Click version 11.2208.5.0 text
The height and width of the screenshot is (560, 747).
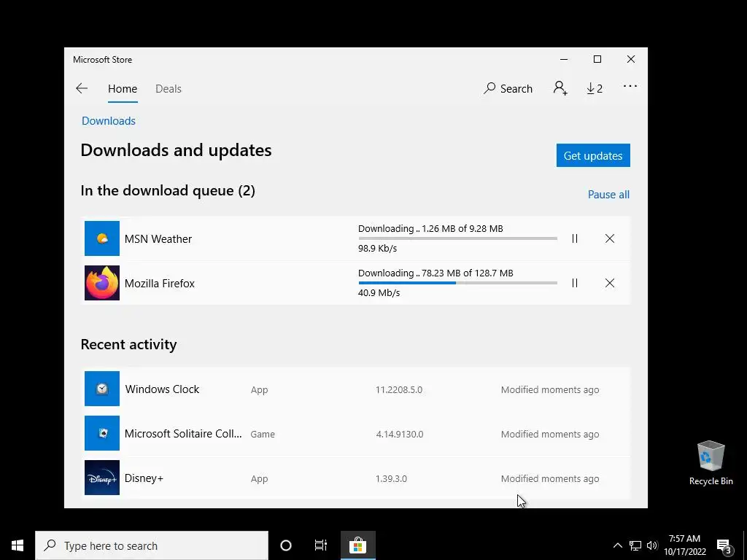point(399,389)
